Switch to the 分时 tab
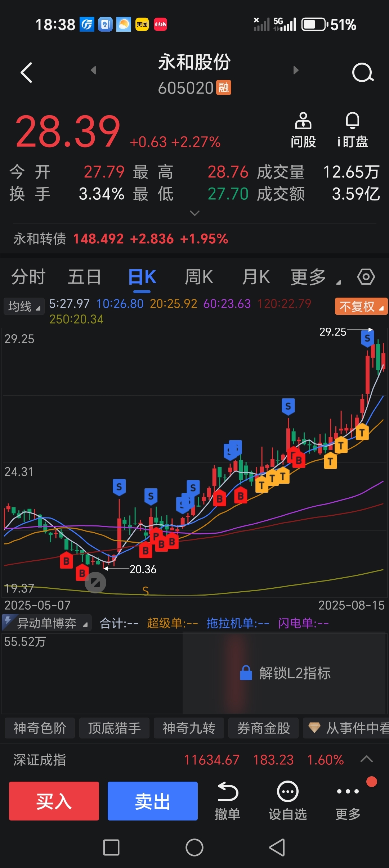This screenshot has height=868, width=389. tap(28, 277)
